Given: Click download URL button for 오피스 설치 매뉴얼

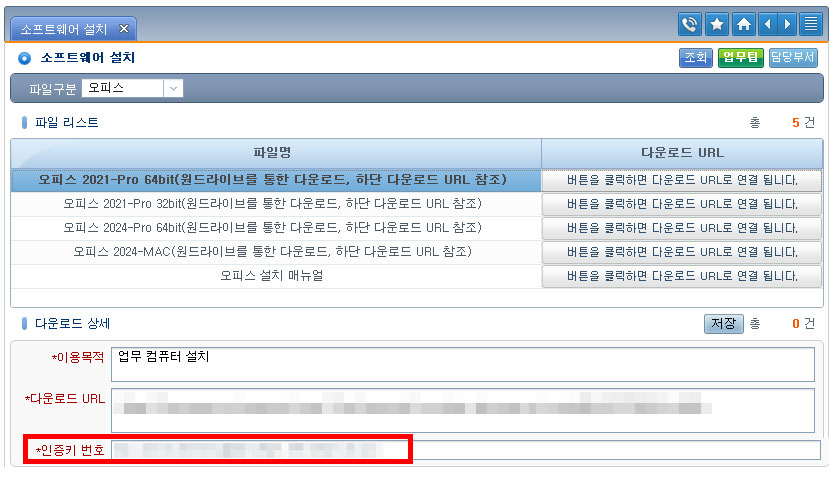Looking at the screenshot, I should (682, 276).
